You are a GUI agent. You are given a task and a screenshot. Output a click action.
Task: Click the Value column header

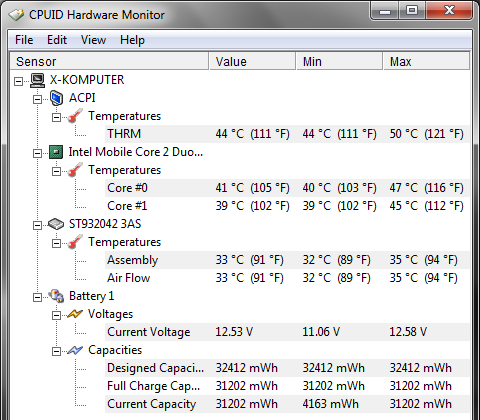(x=252, y=61)
